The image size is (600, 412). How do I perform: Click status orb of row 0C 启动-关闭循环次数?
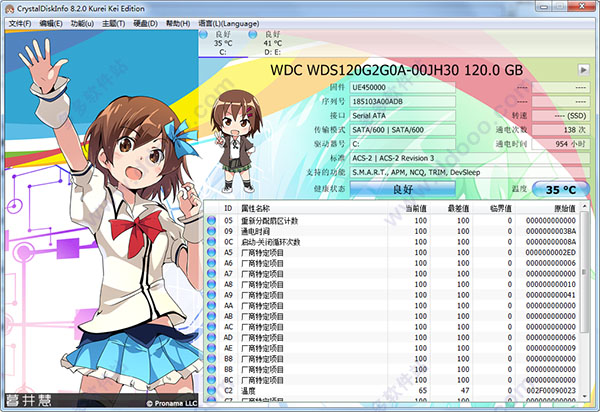[211, 242]
